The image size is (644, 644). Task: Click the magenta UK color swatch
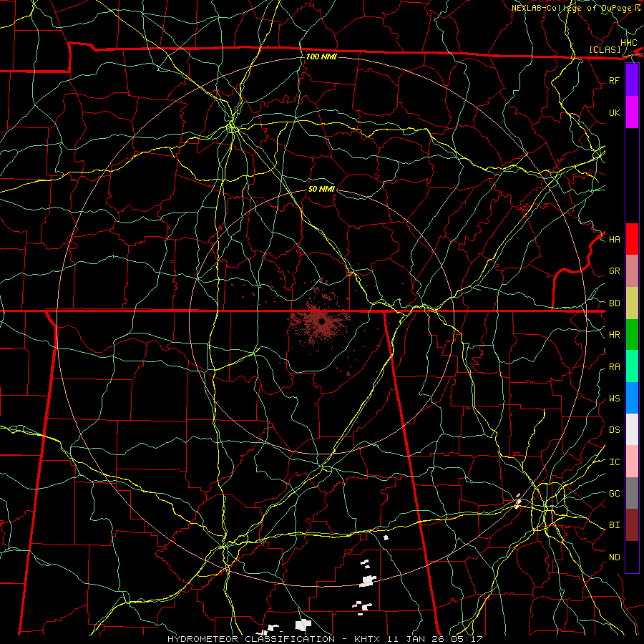632,112
